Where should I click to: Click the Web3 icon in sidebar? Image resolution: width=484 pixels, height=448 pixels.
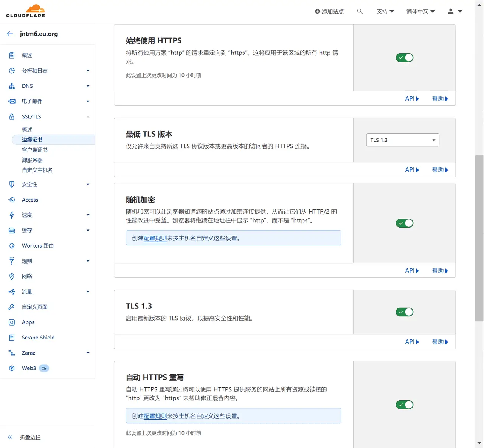click(x=12, y=368)
